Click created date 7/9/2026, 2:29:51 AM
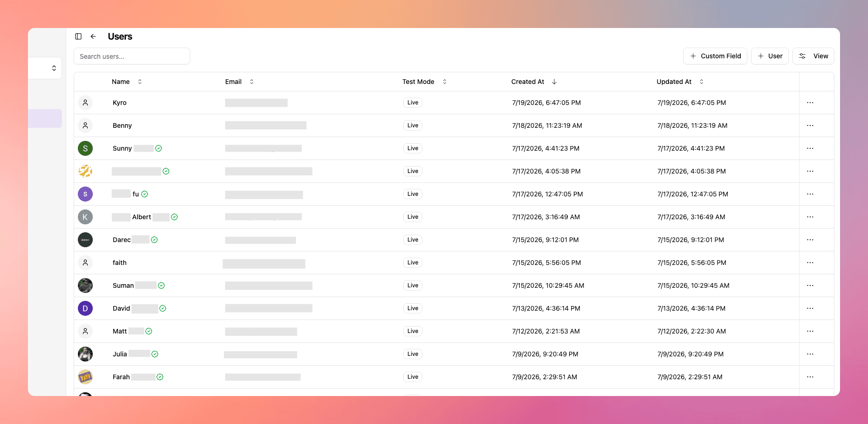The image size is (868, 424). [x=544, y=377]
